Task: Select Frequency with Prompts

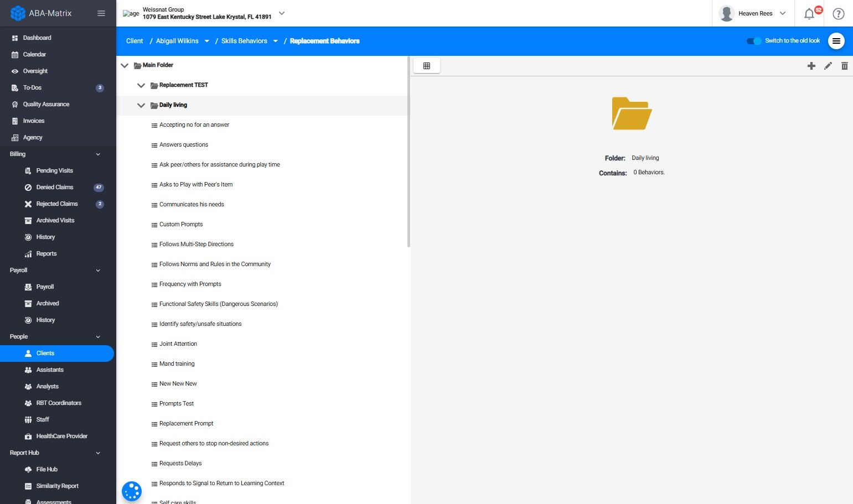Action: tap(190, 284)
